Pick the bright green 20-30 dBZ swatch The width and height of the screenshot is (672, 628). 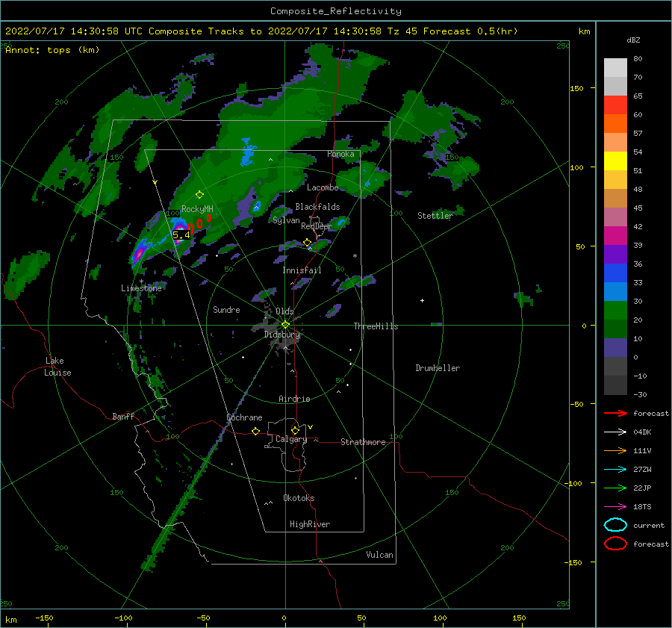coord(615,311)
